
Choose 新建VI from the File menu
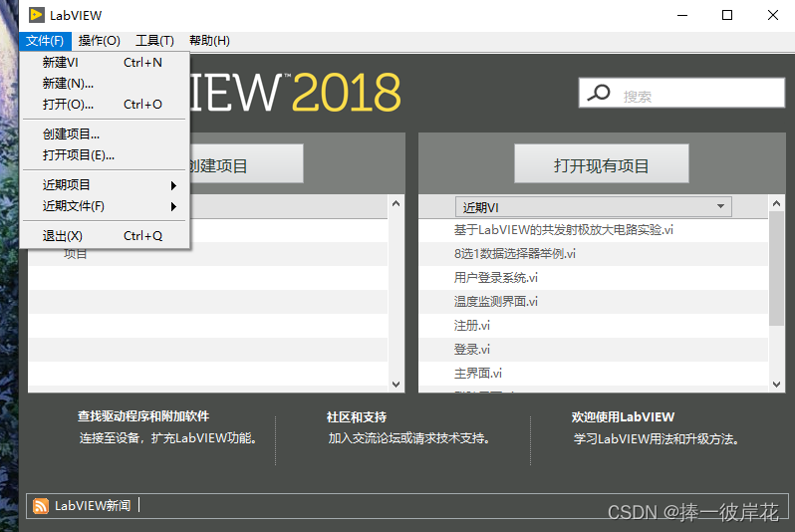[105, 63]
